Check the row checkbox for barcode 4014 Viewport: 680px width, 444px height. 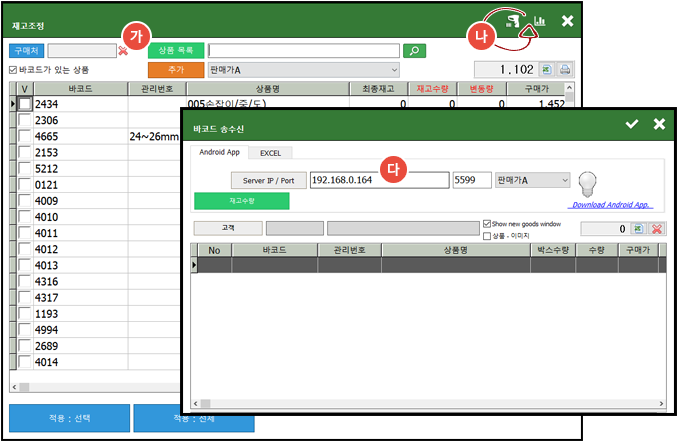(25, 362)
